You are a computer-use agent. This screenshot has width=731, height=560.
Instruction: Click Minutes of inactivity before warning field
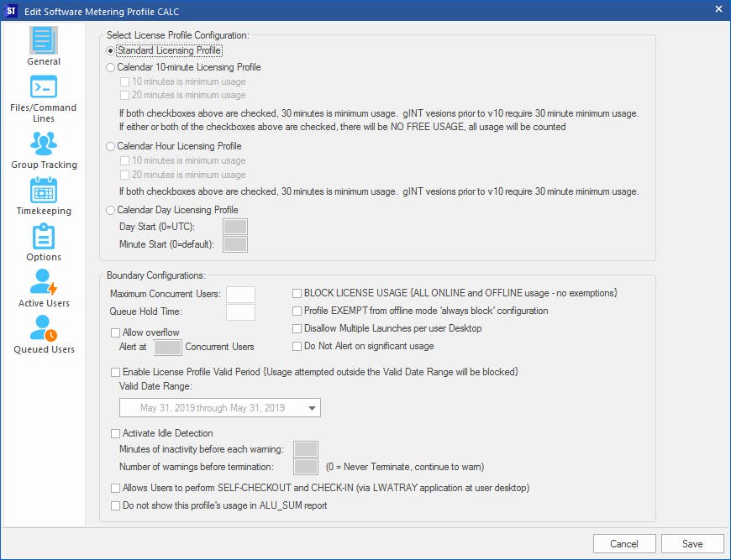coord(306,449)
